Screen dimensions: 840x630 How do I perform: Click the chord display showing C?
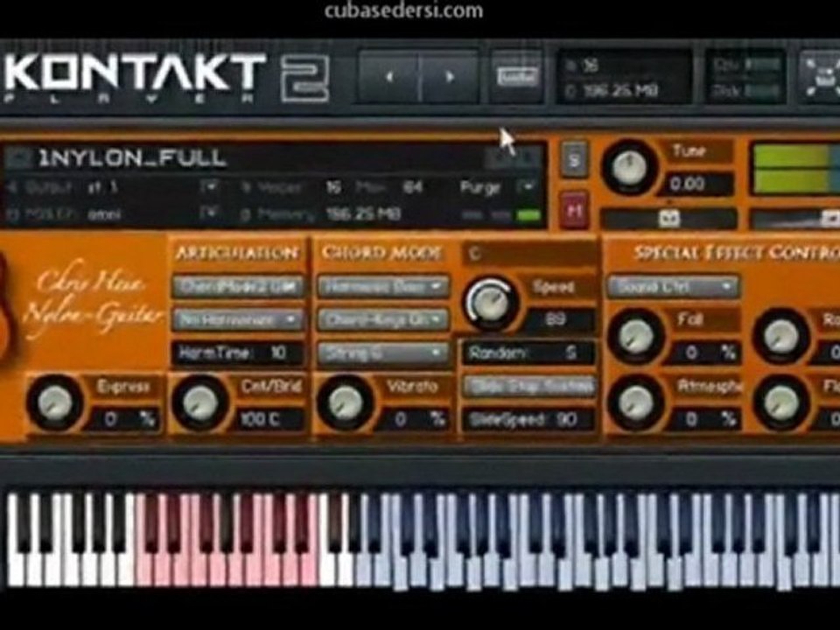pos(528,254)
